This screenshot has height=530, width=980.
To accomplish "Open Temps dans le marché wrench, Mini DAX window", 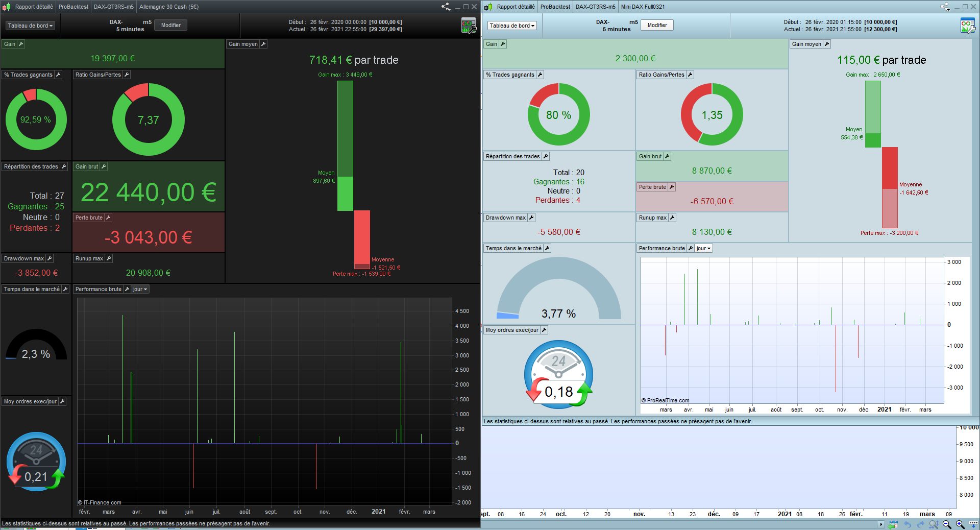I will click(x=547, y=249).
